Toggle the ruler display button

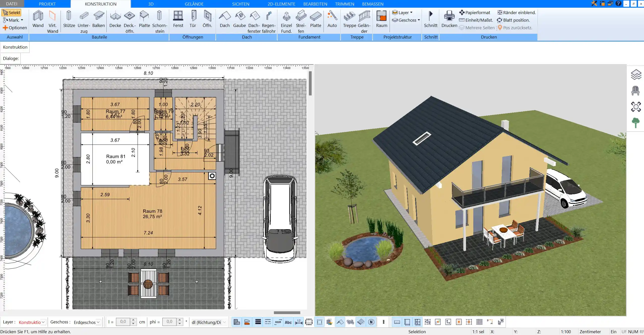tap(397, 322)
